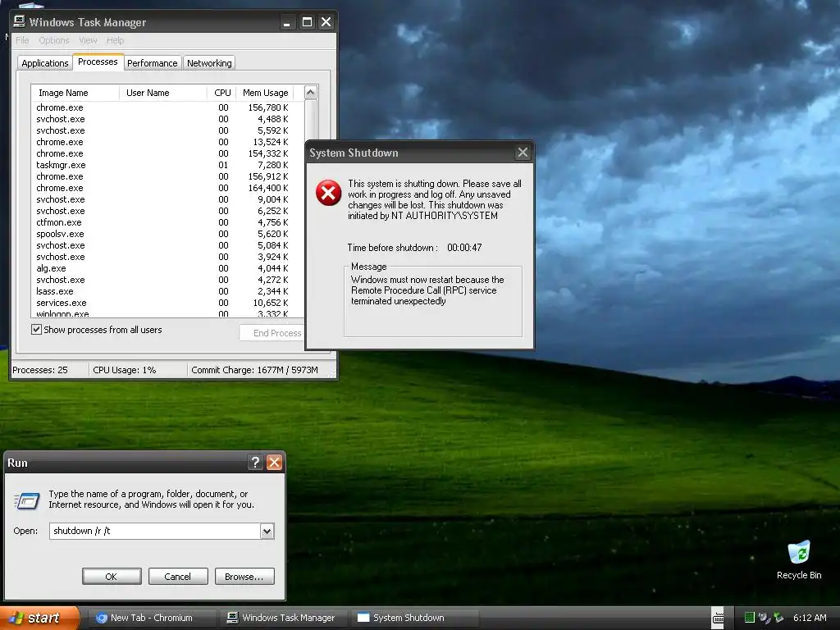
Task: Sort processes by Image Name column
Action: point(75,93)
